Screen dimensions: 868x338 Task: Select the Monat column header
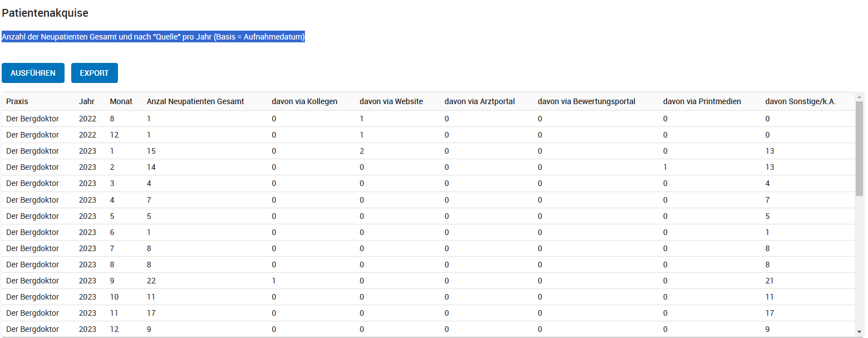[121, 101]
